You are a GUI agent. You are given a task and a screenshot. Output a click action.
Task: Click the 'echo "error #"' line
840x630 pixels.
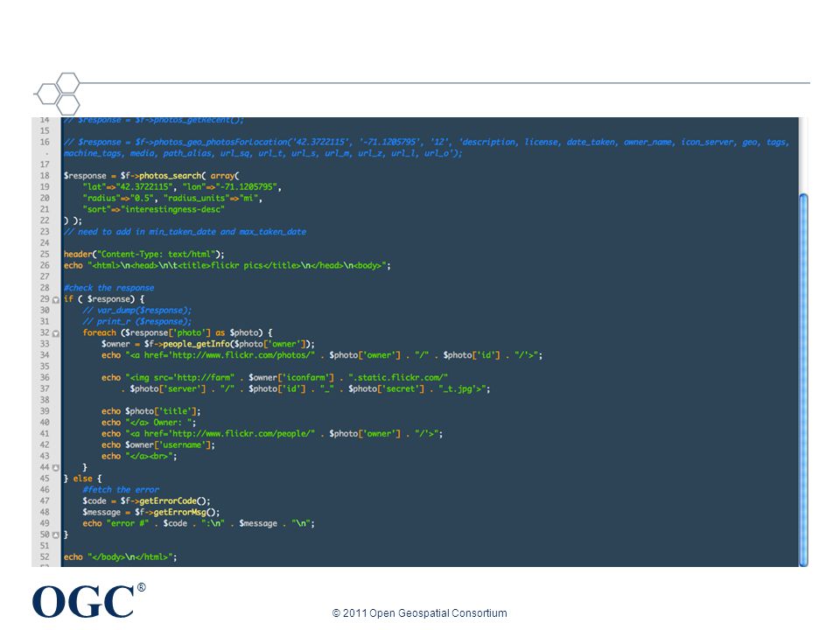(199, 523)
